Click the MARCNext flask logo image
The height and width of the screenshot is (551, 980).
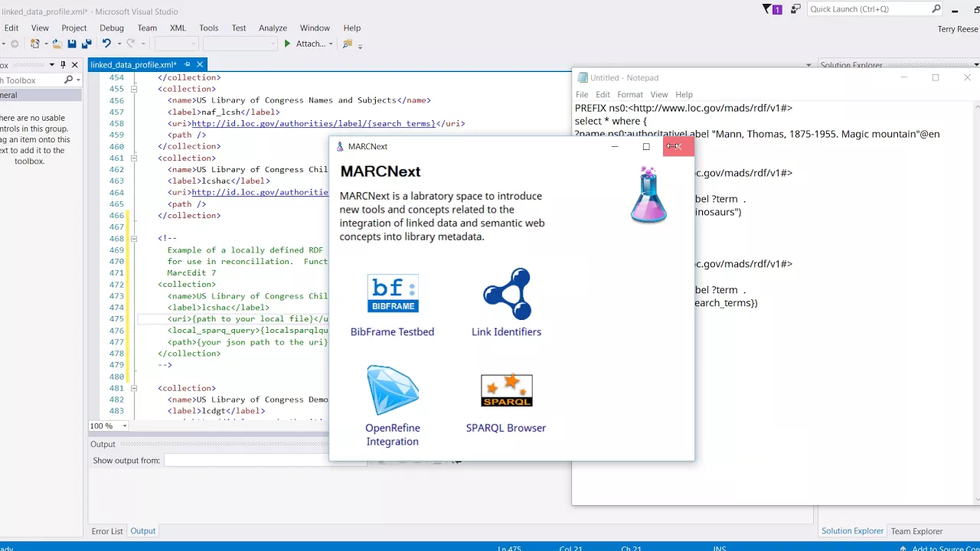tap(648, 195)
